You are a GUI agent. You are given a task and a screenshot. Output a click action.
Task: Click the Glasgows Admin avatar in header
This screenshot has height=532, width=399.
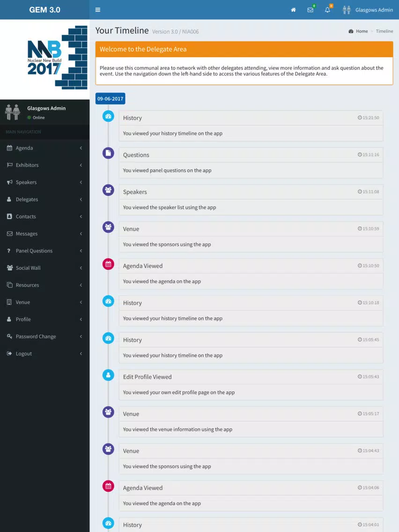(347, 10)
